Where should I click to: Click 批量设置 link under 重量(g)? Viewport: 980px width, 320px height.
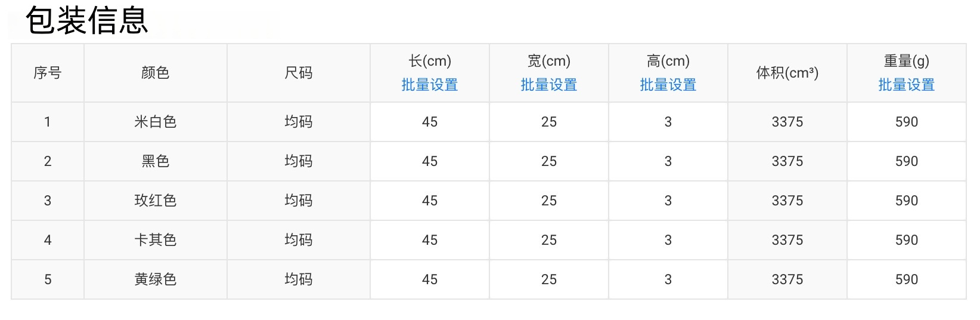click(906, 85)
